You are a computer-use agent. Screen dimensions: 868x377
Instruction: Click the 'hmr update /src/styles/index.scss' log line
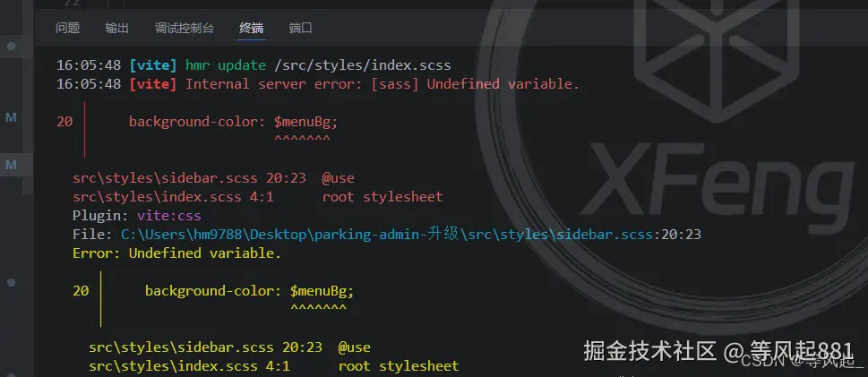point(254,65)
